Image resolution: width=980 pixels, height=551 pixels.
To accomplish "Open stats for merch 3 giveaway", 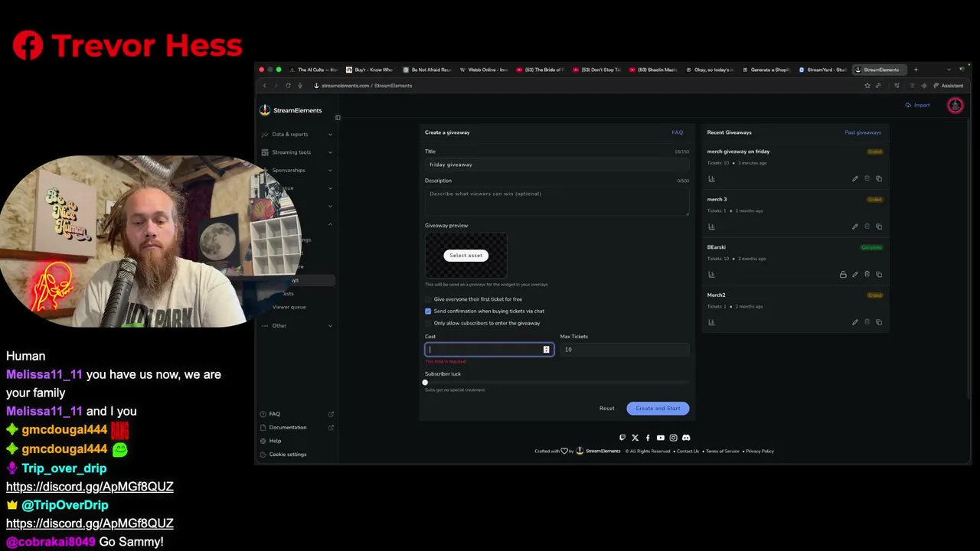I will (711, 227).
